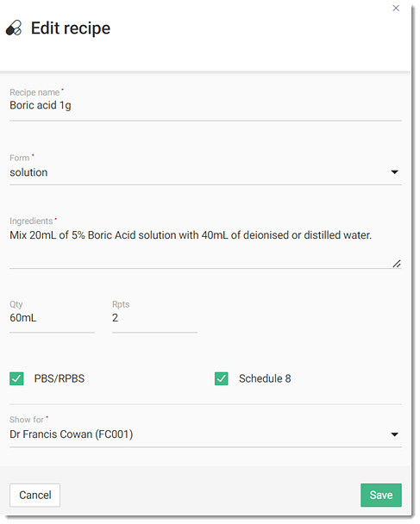Click the Recipe name field with Boric acid 1g
Viewport: 420px width, 524px height.
(x=205, y=106)
